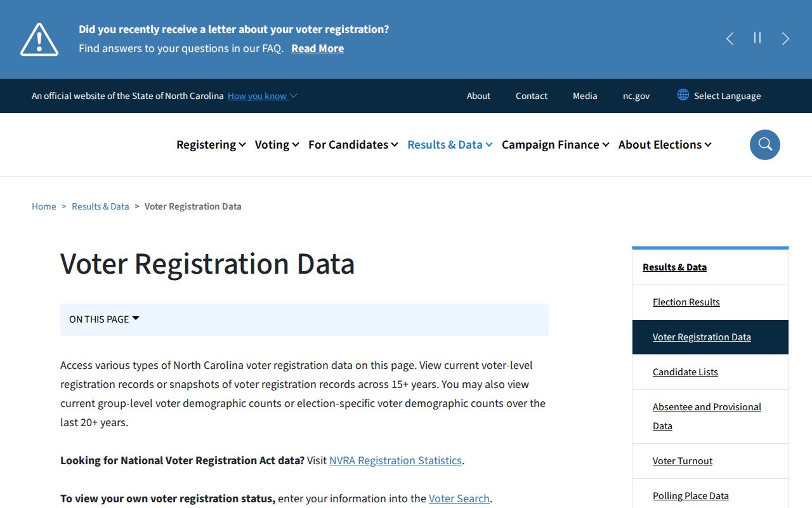Viewport: 812px width, 508px height.
Task: Open the Voting dropdown menu
Action: pos(277,145)
